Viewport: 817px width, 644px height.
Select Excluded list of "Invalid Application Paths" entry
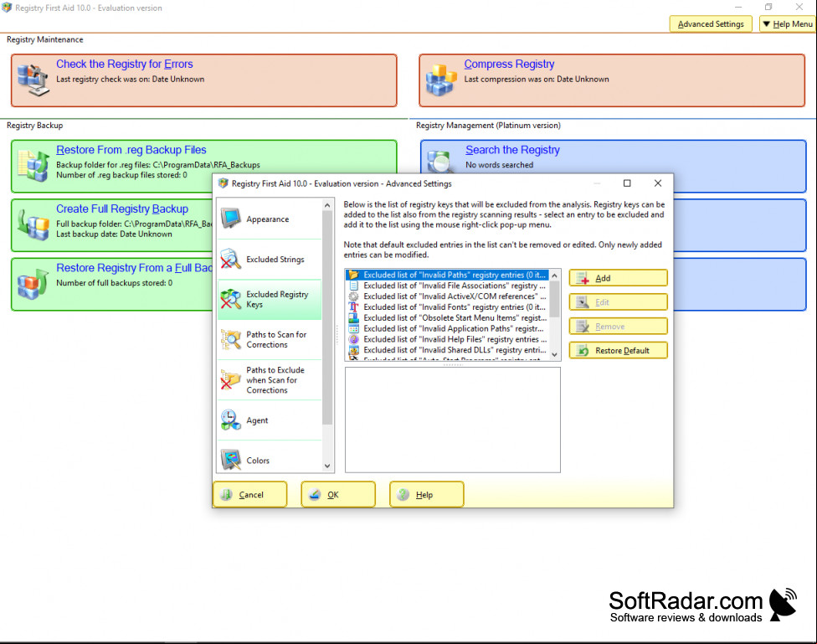click(448, 328)
